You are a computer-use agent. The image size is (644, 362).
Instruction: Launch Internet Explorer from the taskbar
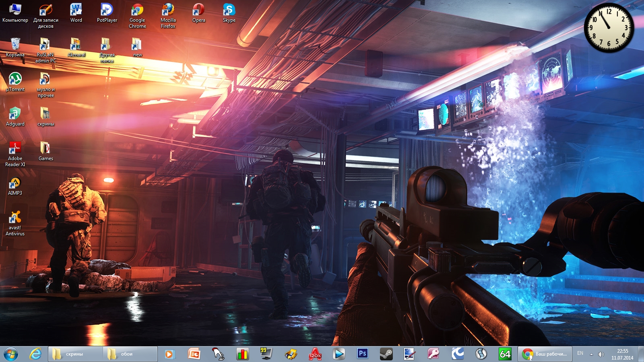[x=36, y=354]
